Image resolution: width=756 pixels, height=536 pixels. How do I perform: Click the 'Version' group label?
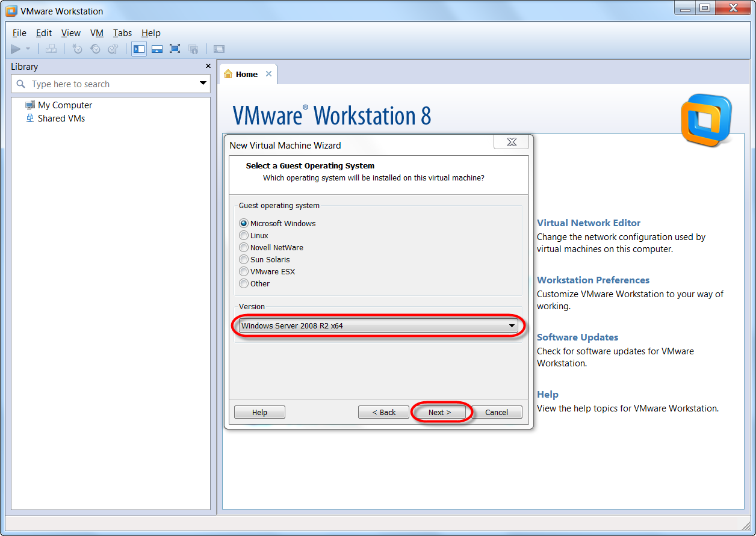pos(252,306)
